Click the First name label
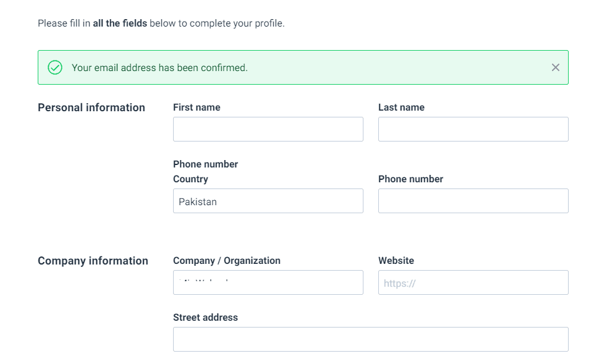The height and width of the screenshot is (364, 594). 197,107
